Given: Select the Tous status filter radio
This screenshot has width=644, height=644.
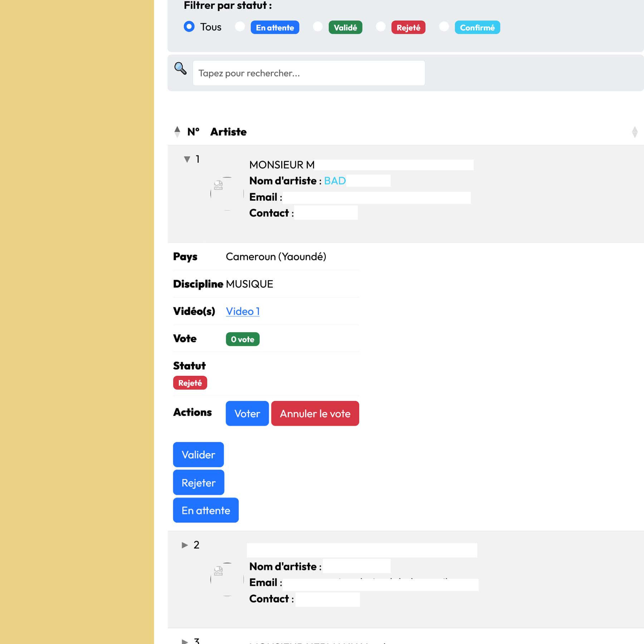Looking at the screenshot, I should (189, 27).
